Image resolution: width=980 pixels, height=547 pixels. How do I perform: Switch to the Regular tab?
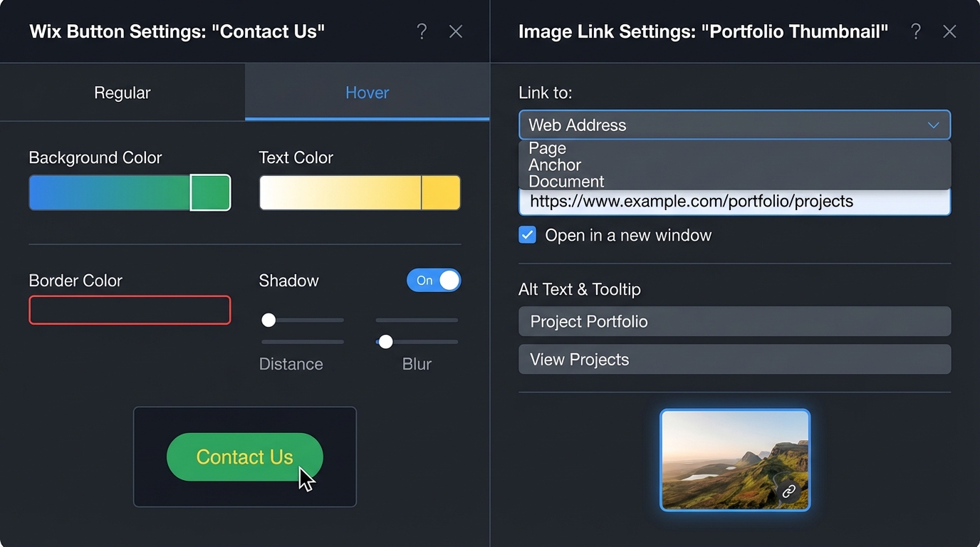pos(122,92)
